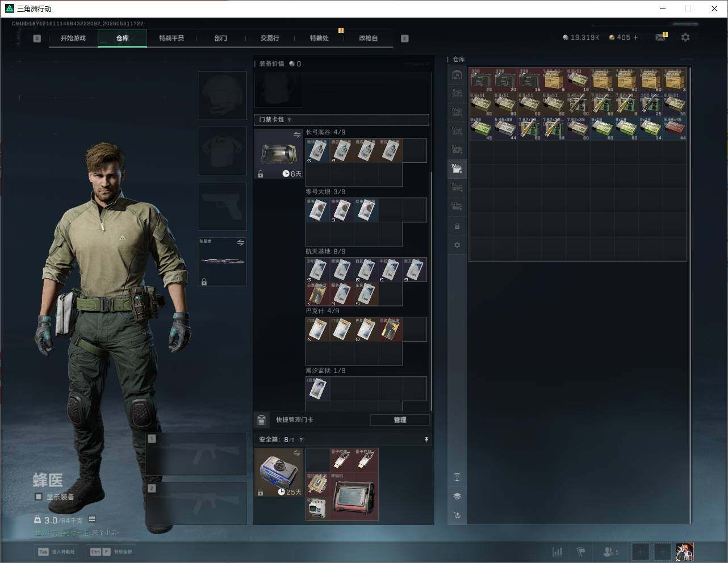Click the Tab 进入特勤处 shortcut button

click(x=56, y=552)
